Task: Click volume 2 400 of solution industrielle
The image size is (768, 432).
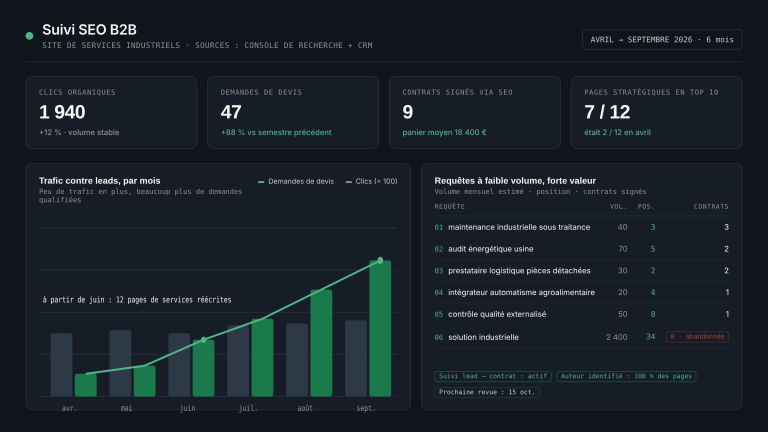Action: point(617,337)
